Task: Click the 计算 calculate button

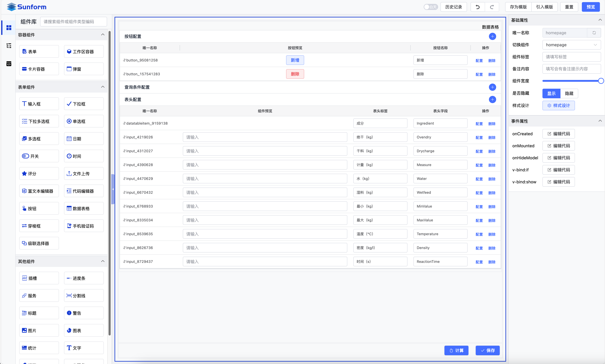Action: point(456,350)
